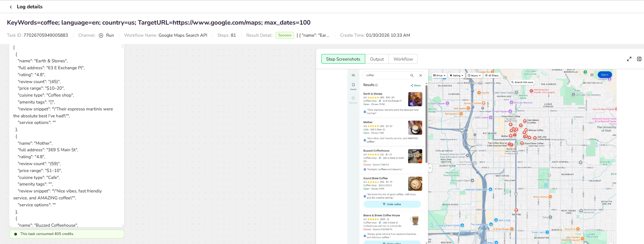Click the Share link beside Results
The width and height of the screenshot is (644, 244).
pyautogui.click(x=416, y=85)
